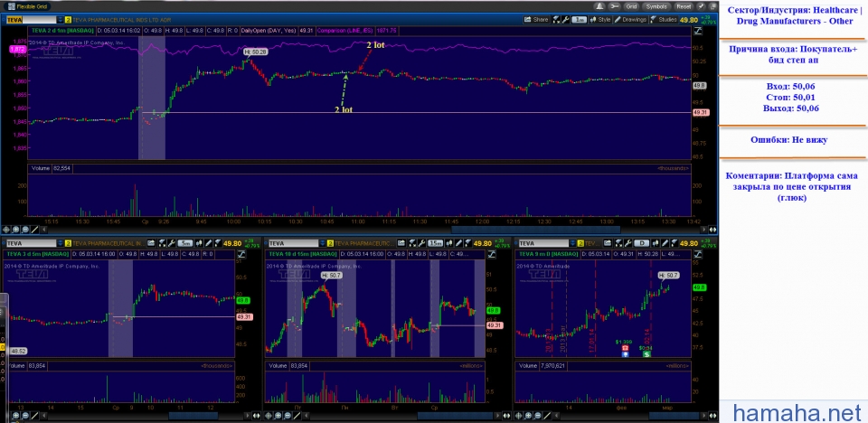
Task: Click the expand time axis icon on daily chart
Action: pos(713,415)
